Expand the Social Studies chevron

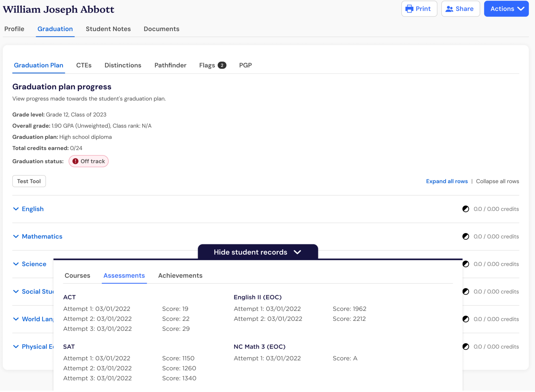coord(16,291)
